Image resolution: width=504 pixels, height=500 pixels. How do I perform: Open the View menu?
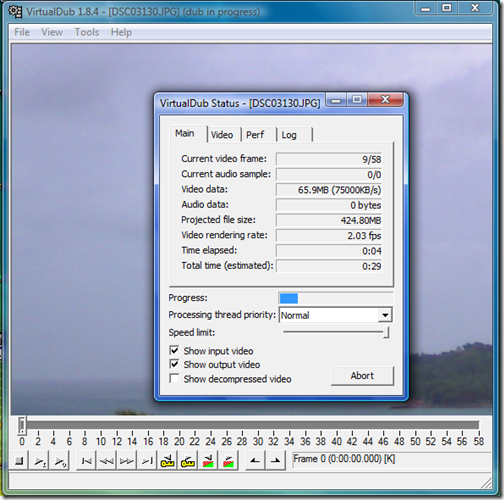(52, 32)
